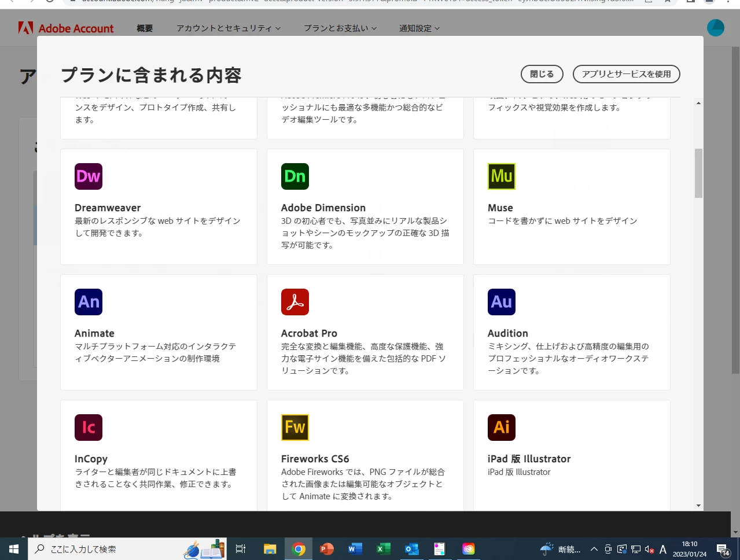Expand 通知設定 menu

click(419, 28)
